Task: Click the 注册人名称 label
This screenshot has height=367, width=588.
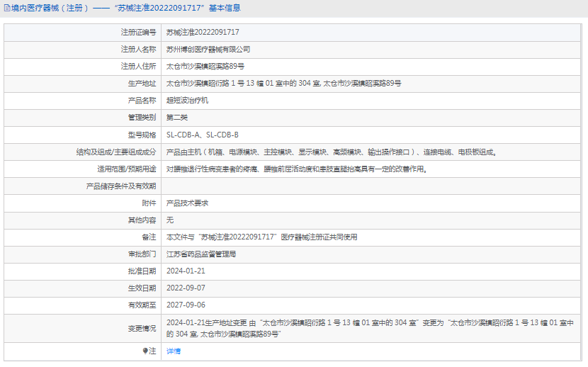Action: 138,50
